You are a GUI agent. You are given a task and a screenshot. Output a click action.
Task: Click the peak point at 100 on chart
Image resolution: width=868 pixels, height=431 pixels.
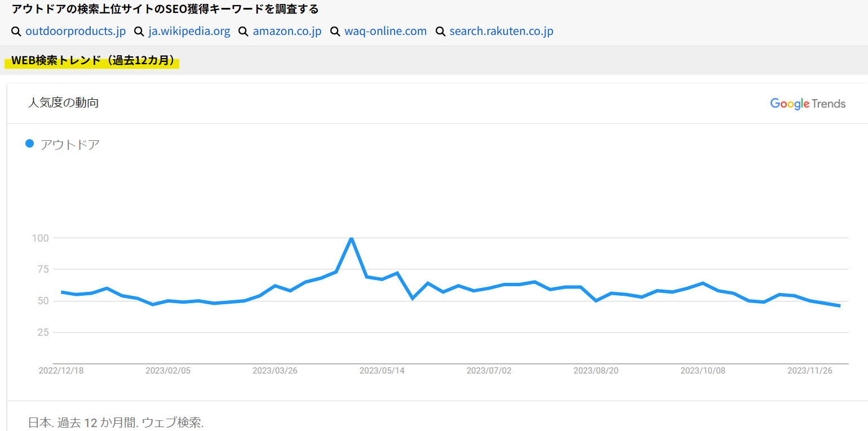pyautogui.click(x=352, y=238)
